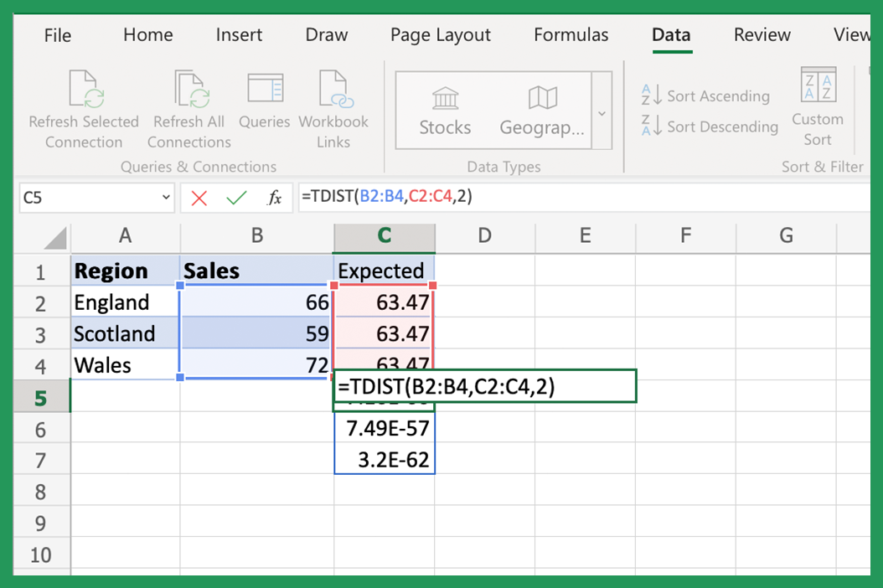The height and width of the screenshot is (588, 883).
Task: Open the Review tab
Action: pyautogui.click(x=762, y=34)
